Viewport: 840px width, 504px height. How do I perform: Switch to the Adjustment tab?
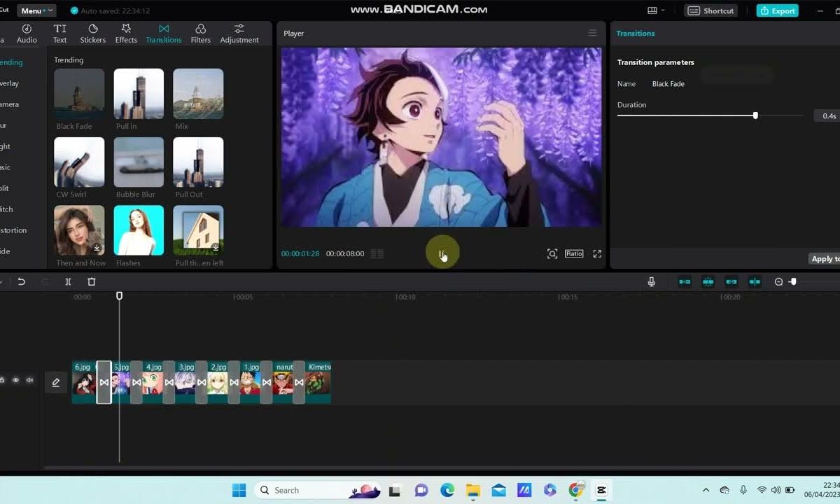pos(239,34)
